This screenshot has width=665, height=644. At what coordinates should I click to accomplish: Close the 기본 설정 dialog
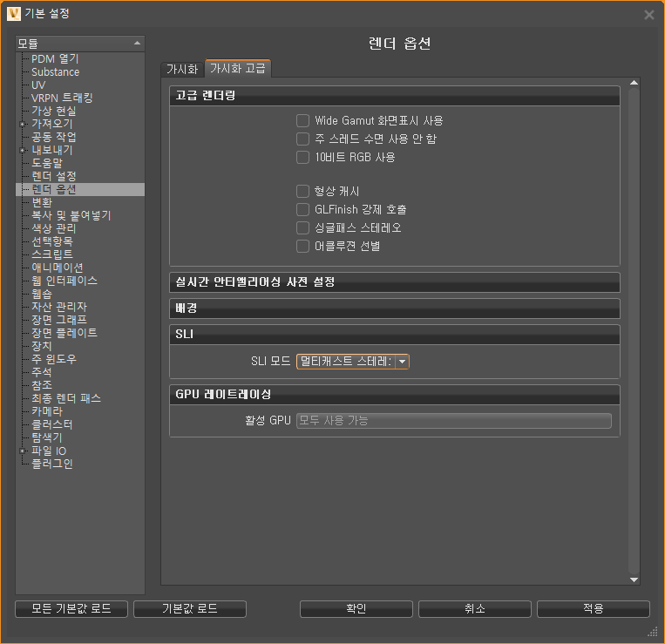tap(649, 15)
